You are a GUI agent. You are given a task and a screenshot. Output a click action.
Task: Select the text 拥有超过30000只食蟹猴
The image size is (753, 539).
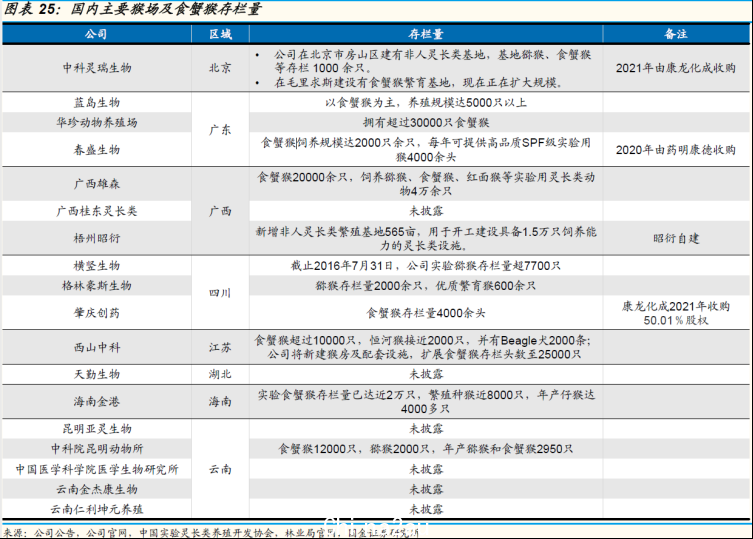(426, 122)
